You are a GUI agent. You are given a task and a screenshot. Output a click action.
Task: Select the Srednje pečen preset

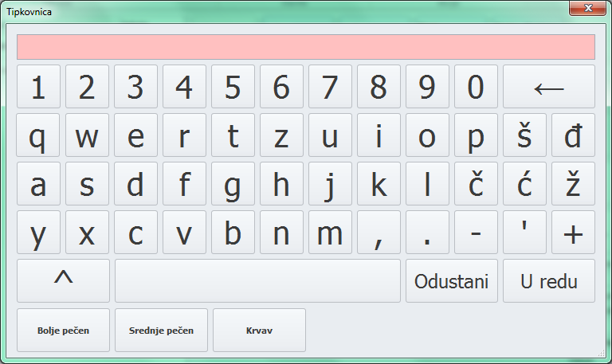click(161, 331)
